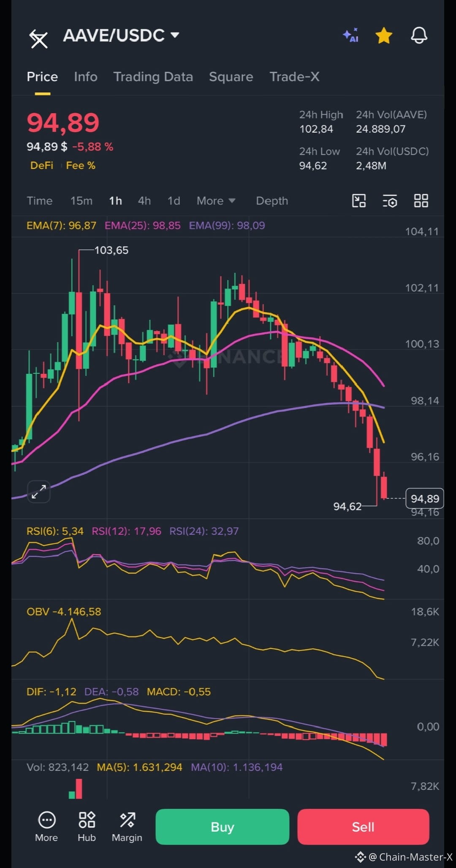The width and height of the screenshot is (456, 868).
Task: Tap the 24h Vol(USDC) value 2,48M
Action: (371, 166)
